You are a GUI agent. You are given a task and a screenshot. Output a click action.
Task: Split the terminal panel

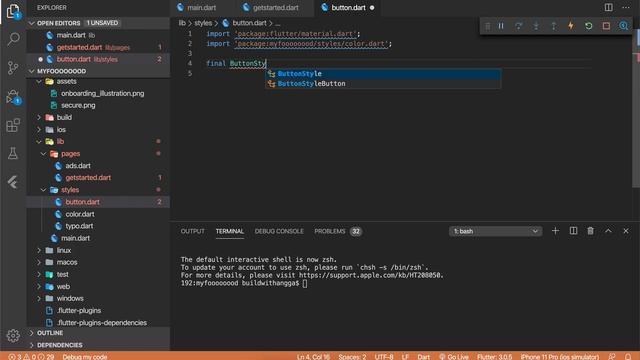(x=573, y=231)
